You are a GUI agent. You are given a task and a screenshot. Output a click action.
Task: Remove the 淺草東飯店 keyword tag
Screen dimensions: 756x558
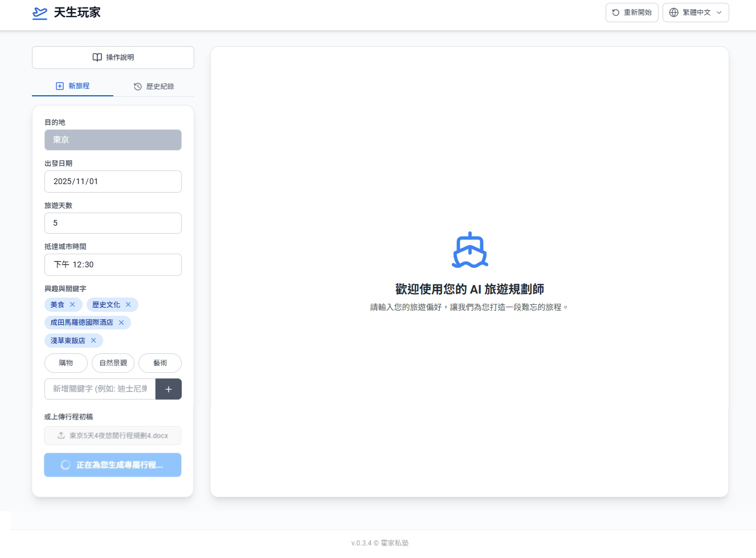tap(93, 341)
